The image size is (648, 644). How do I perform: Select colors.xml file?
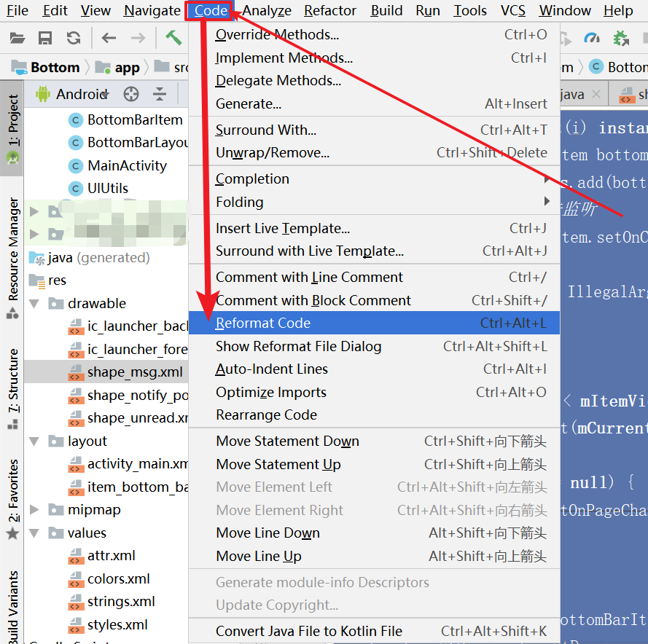point(109,579)
